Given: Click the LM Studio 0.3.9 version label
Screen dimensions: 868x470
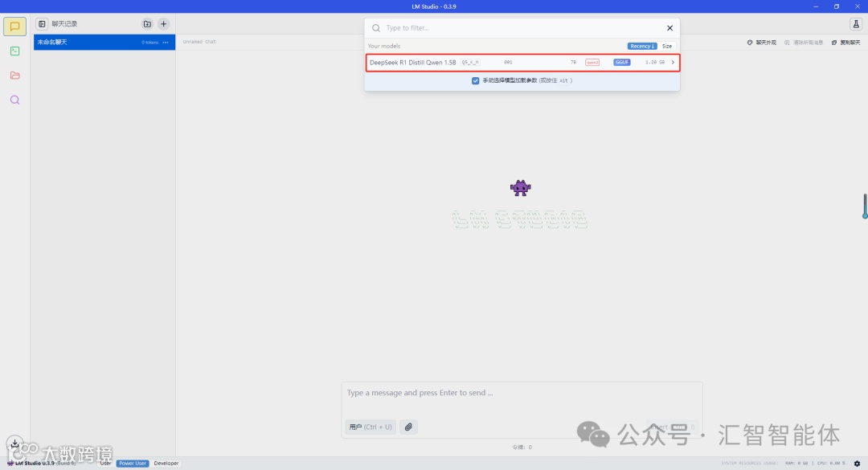Looking at the screenshot, I should coord(35,464).
